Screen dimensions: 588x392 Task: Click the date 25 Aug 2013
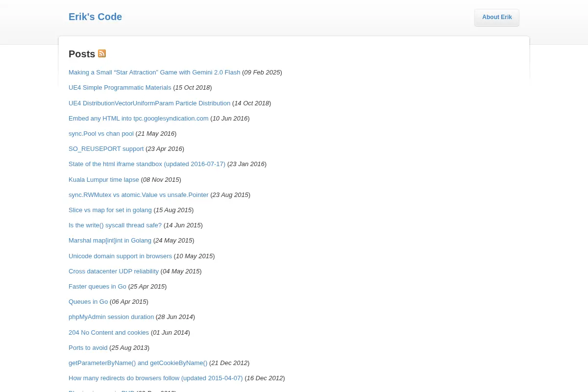(129, 347)
